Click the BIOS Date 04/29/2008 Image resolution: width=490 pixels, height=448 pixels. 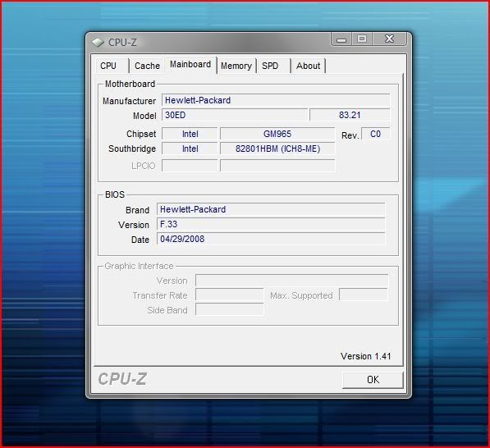tap(271, 239)
